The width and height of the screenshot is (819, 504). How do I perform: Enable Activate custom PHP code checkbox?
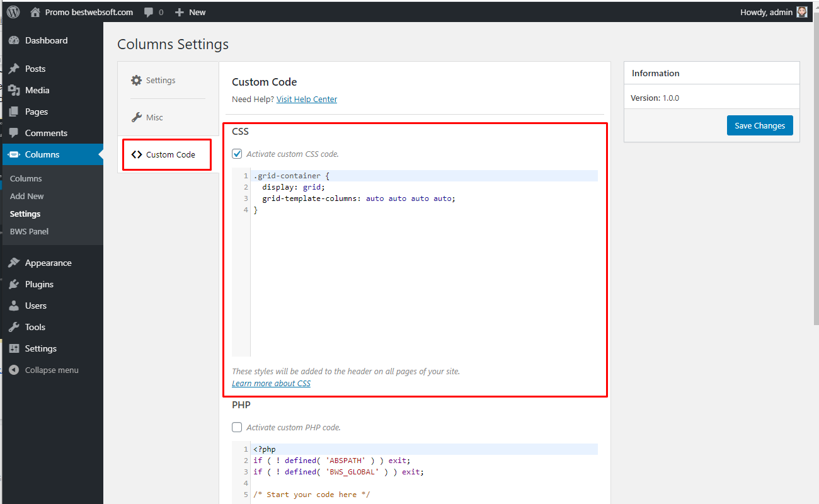[237, 427]
